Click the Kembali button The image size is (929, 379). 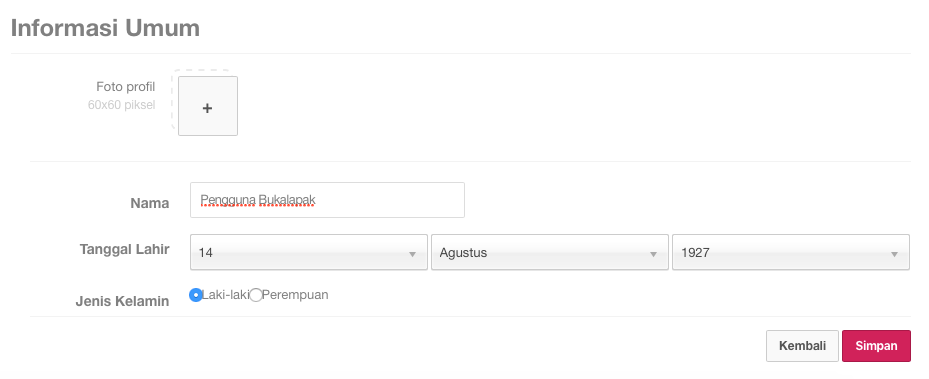(x=802, y=346)
